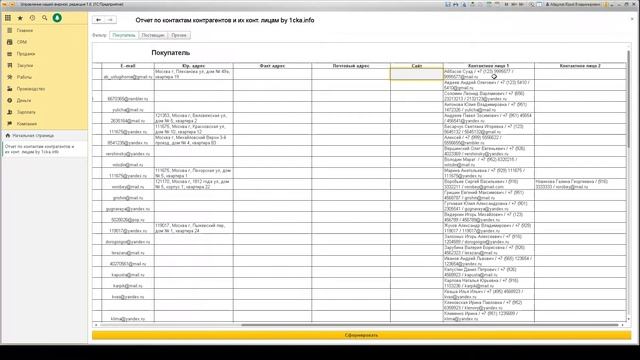640x360 pixels.
Task: Click the vertical scrollbar of the report
Action: [629, 98]
